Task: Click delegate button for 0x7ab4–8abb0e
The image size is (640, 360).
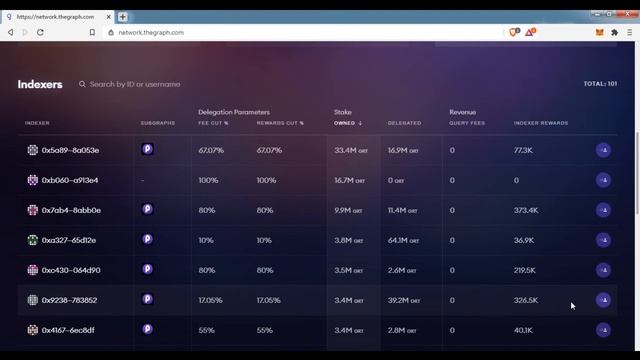Action: coord(603,210)
